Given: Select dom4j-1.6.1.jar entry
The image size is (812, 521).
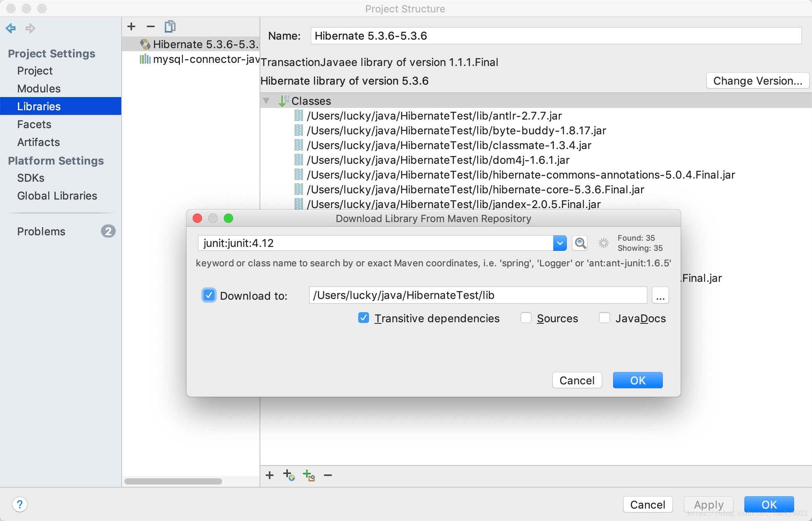Looking at the screenshot, I should point(438,160).
